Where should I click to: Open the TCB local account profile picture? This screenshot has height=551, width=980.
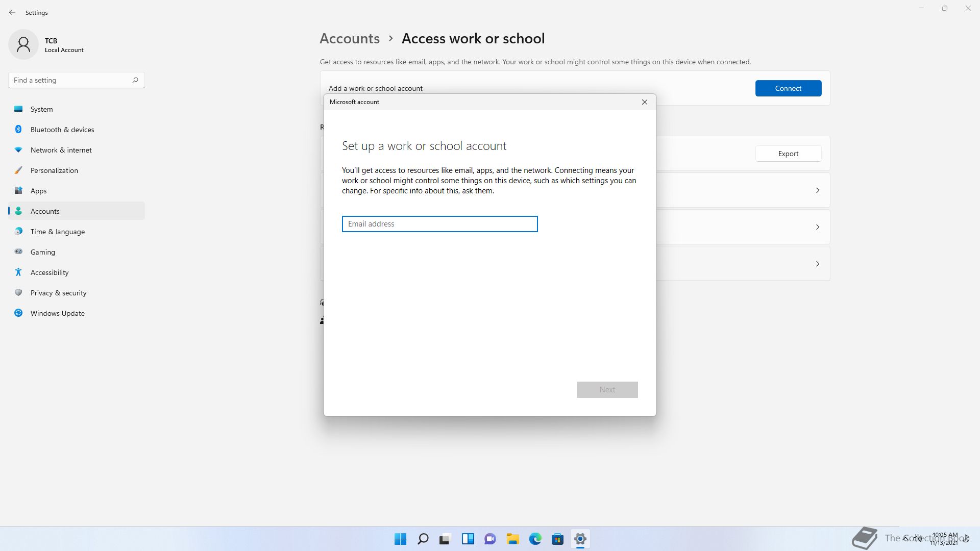coord(23,44)
